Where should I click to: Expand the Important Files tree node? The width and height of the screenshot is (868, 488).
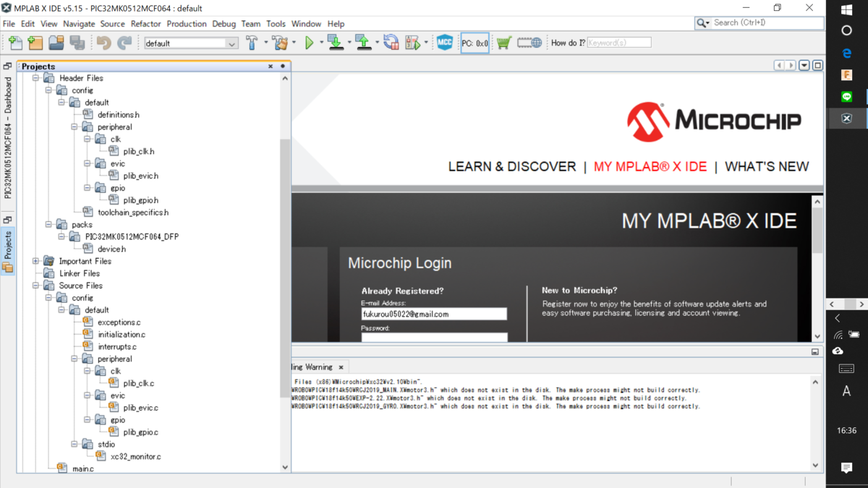pos(35,261)
